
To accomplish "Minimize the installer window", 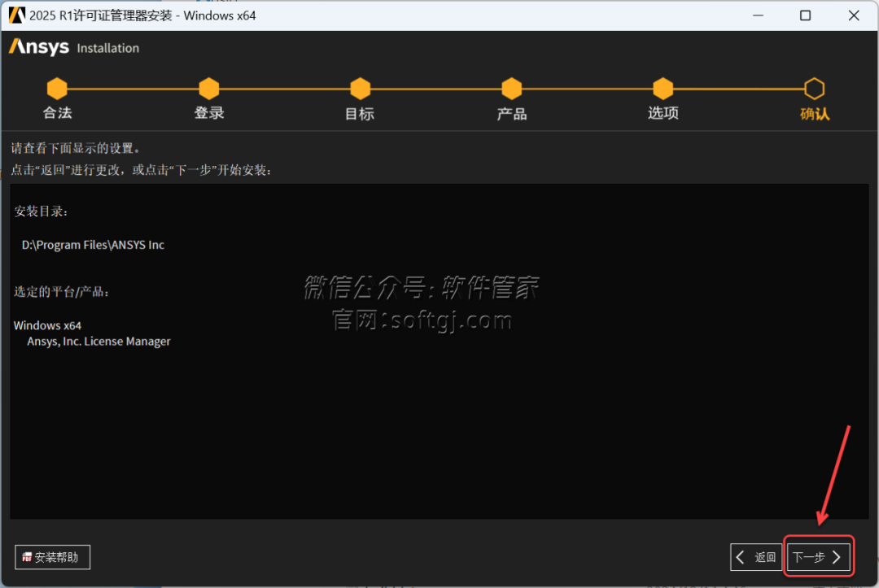I will tap(758, 15).
